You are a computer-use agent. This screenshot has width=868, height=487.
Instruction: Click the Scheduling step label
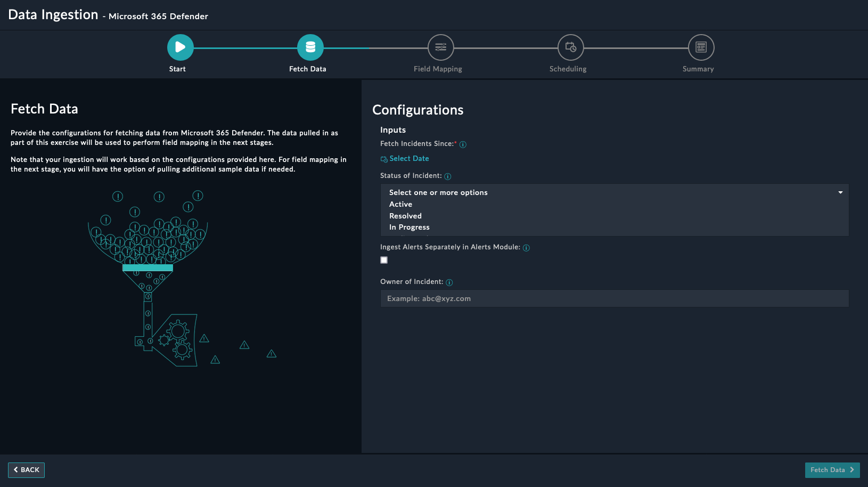[x=568, y=69]
